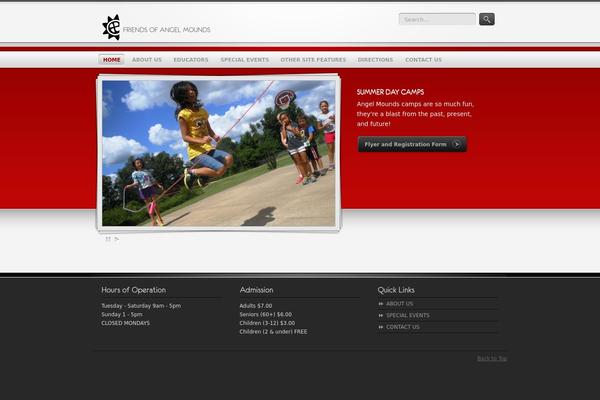
Task: Click the arrow bullet beside ABOUT US quick link
Action: coord(381,304)
